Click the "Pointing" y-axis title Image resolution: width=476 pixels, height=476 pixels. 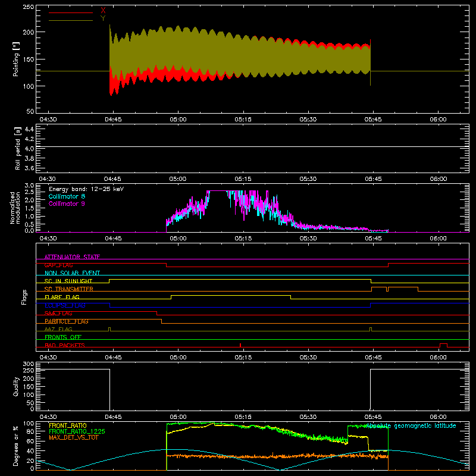click(16, 59)
